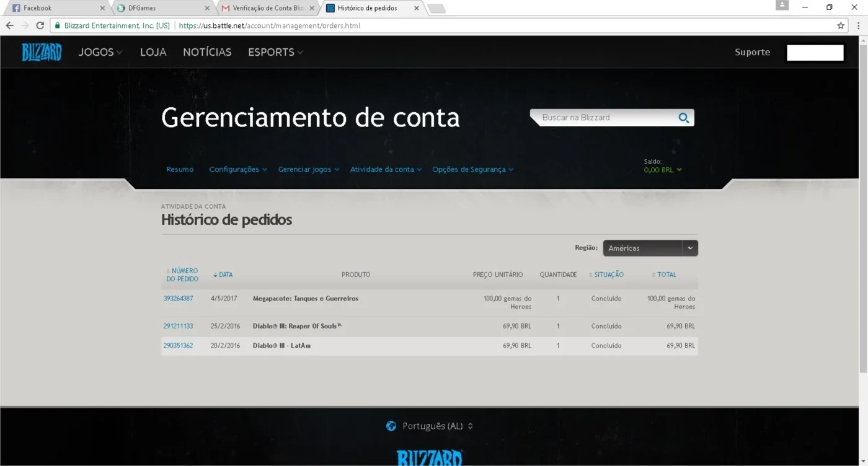Screen dimensions: 868x466
Task: Open a new browser tab
Action: coord(436,8)
